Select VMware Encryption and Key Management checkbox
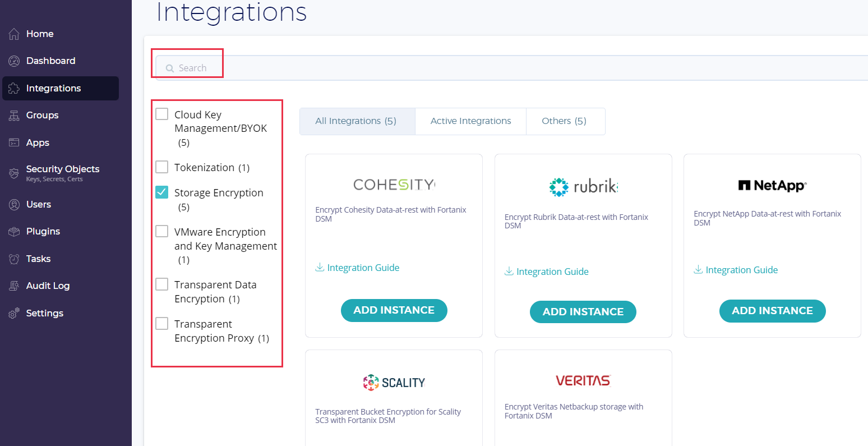This screenshot has height=446, width=868. point(161,232)
